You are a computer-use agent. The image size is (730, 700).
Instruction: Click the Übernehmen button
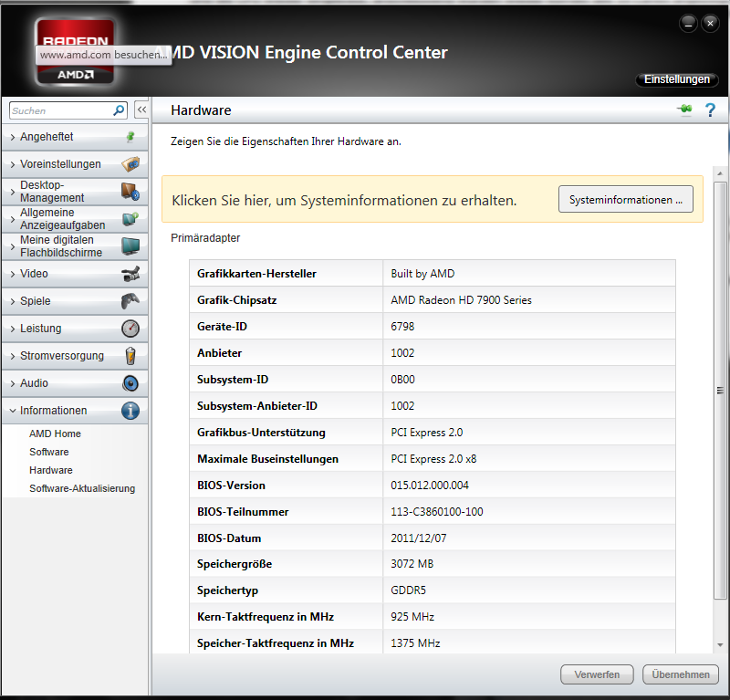coord(681,674)
